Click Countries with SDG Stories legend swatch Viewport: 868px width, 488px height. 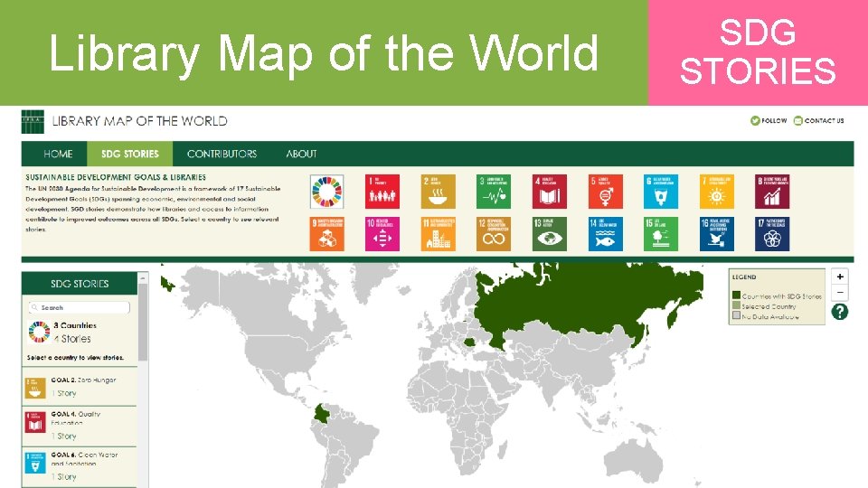[736, 296]
